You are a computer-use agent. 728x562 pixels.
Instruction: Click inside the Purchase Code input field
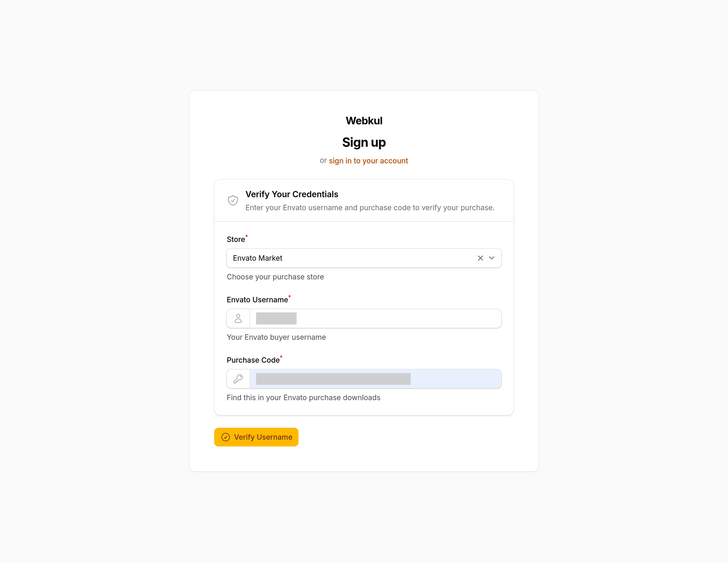click(373, 379)
